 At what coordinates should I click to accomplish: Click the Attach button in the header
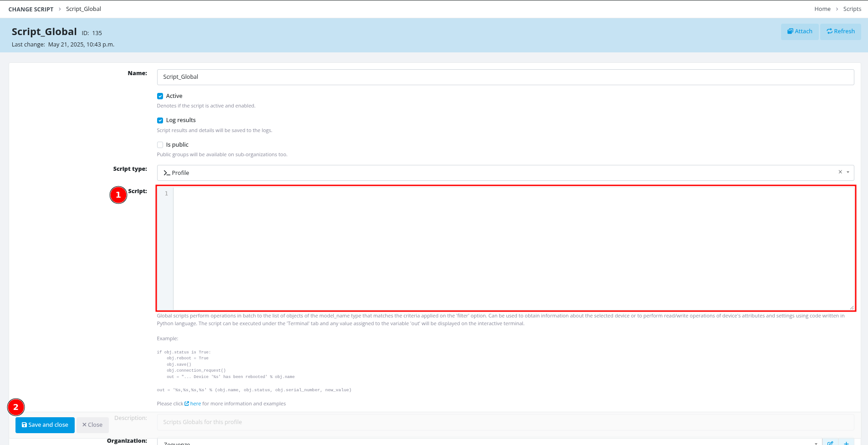click(799, 31)
